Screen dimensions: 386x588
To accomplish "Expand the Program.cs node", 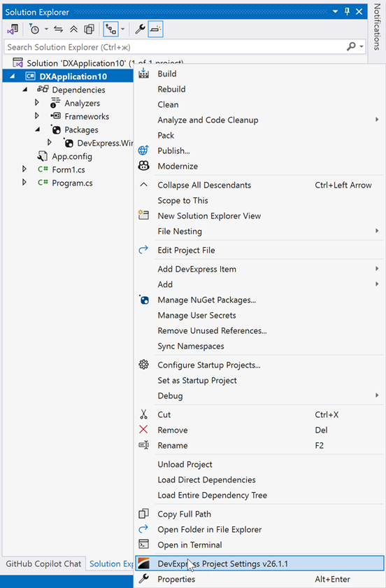I will coord(24,183).
